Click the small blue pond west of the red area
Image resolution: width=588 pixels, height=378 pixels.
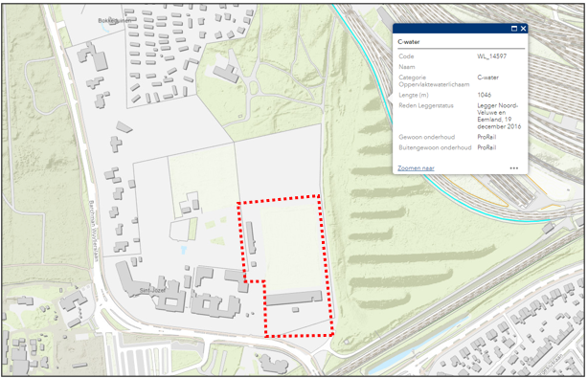click(x=183, y=250)
